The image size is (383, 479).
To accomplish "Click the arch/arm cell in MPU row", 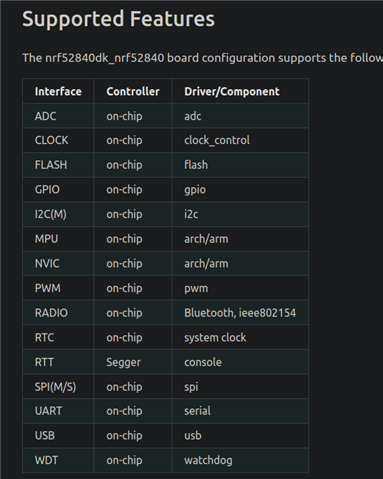I will coord(240,239).
